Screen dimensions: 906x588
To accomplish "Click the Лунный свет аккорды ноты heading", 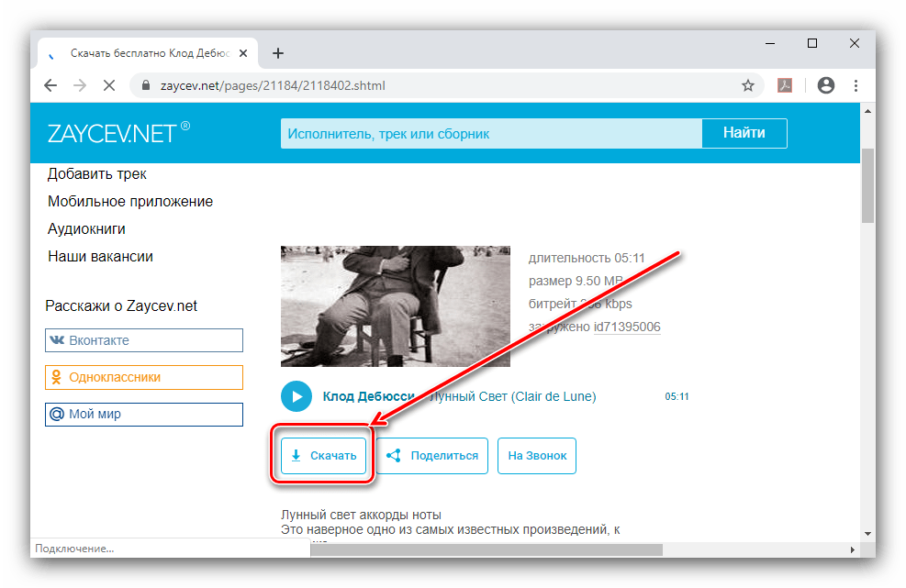I will tap(361, 515).
